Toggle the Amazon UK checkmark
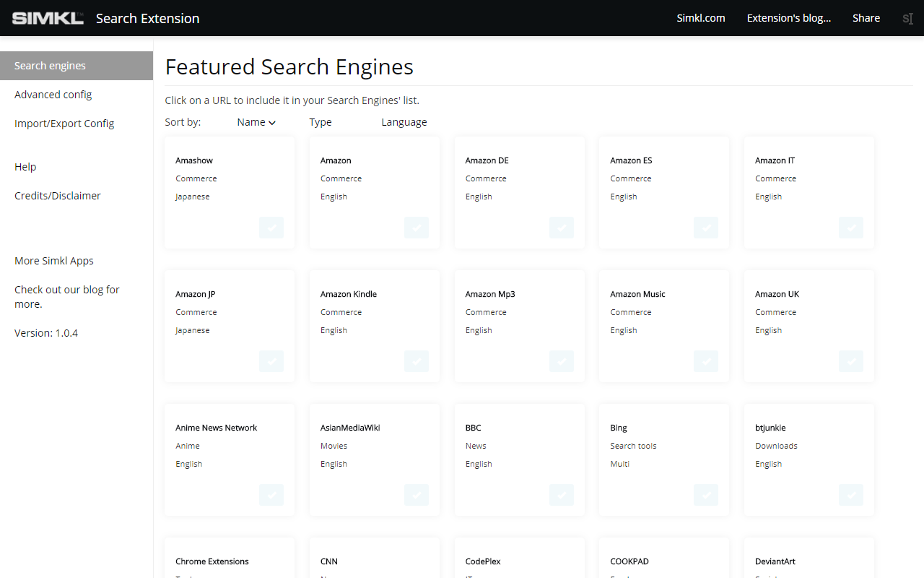 (x=851, y=361)
